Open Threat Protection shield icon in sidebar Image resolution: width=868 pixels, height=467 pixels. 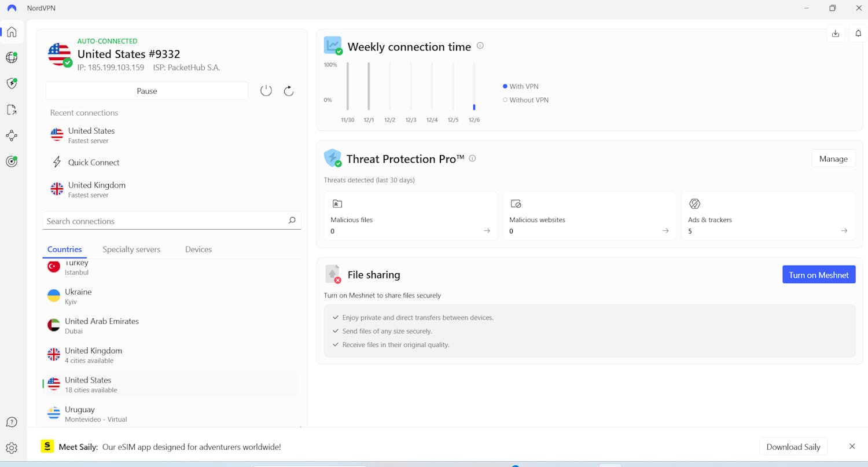[x=12, y=83]
